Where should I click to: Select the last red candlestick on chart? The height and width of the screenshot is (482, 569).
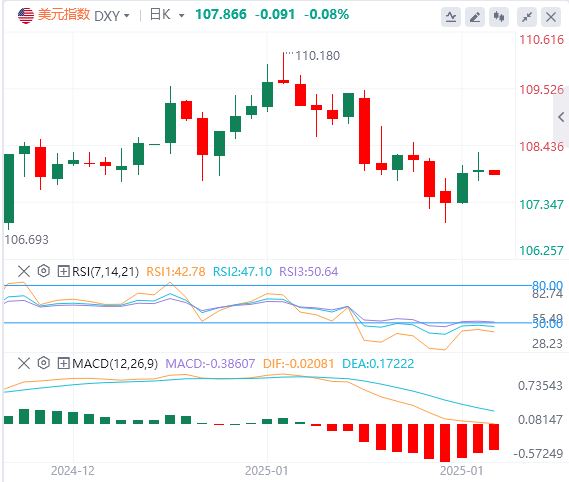(494, 172)
